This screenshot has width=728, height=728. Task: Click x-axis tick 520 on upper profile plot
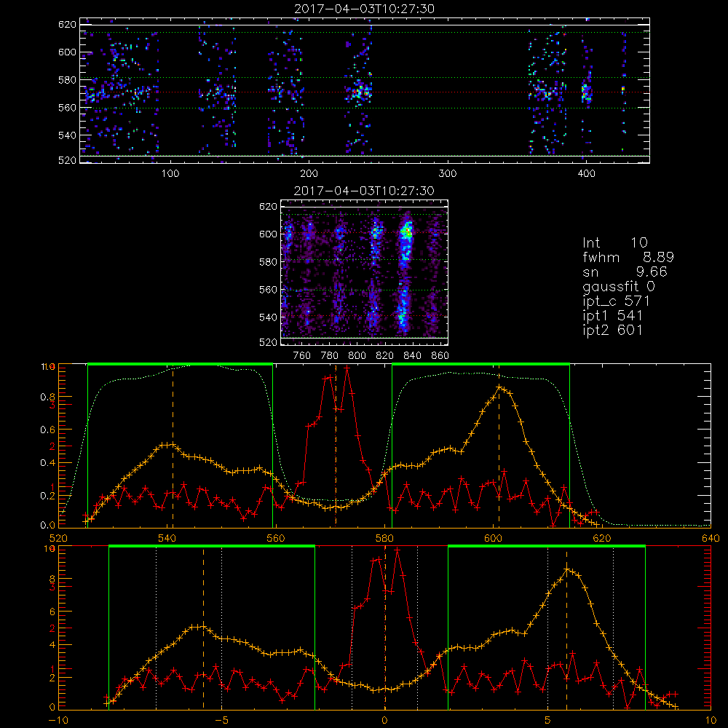58,539
